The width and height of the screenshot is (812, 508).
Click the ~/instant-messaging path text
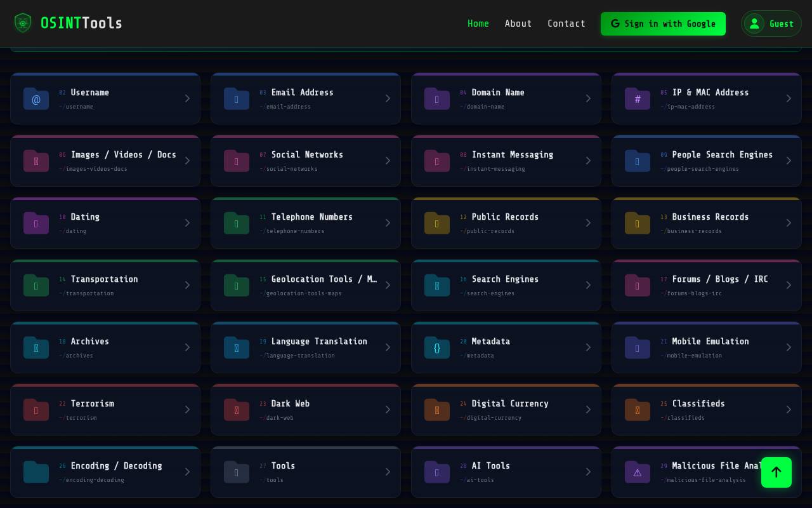pos(492,169)
